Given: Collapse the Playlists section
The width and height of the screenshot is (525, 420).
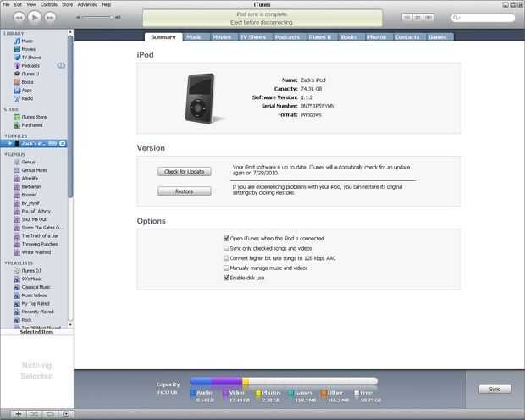Looking at the screenshot, I should tap(6, 263).
